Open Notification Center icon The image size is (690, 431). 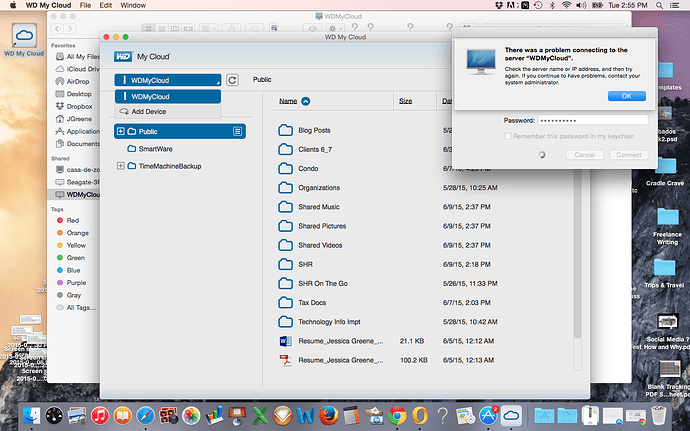(674, 5)
